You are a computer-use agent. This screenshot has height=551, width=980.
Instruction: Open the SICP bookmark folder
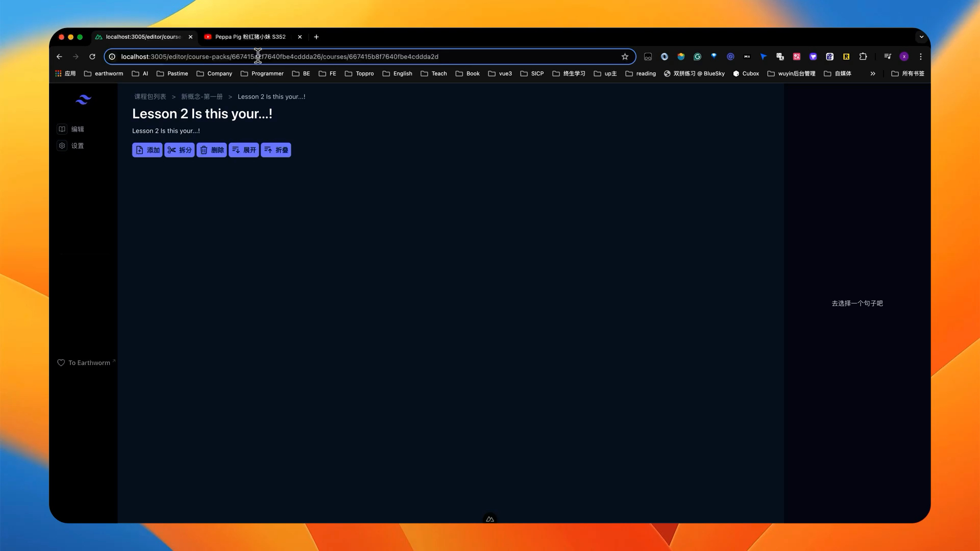(532, 73)
